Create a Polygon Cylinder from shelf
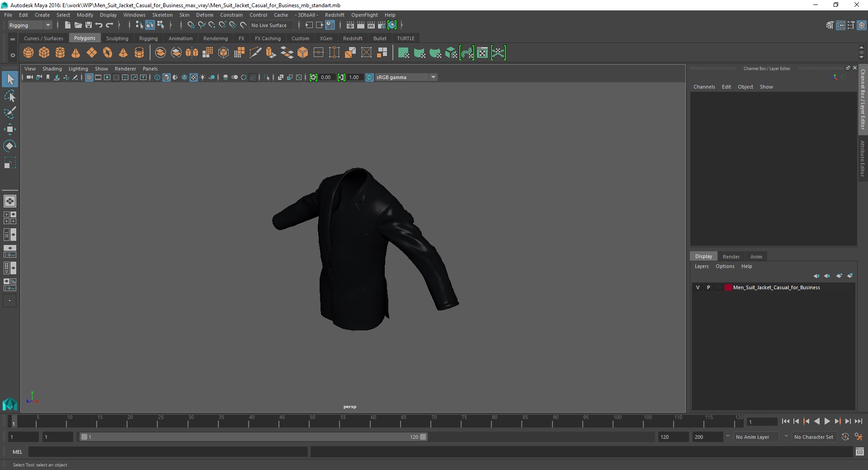Screen dimensions: 868x470 pos(60,53)
